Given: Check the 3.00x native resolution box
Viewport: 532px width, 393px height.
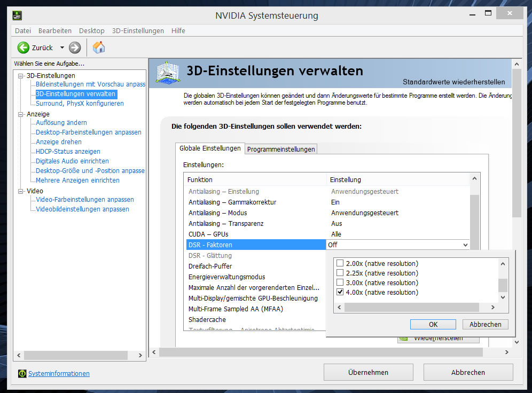Looking at the screenshot, I should (x=340, y=282).
